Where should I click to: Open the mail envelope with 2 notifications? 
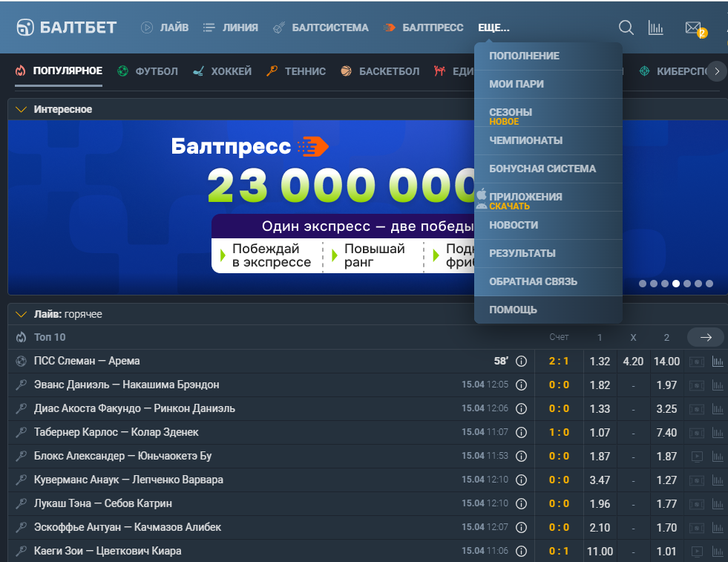[x=695, y=29]
